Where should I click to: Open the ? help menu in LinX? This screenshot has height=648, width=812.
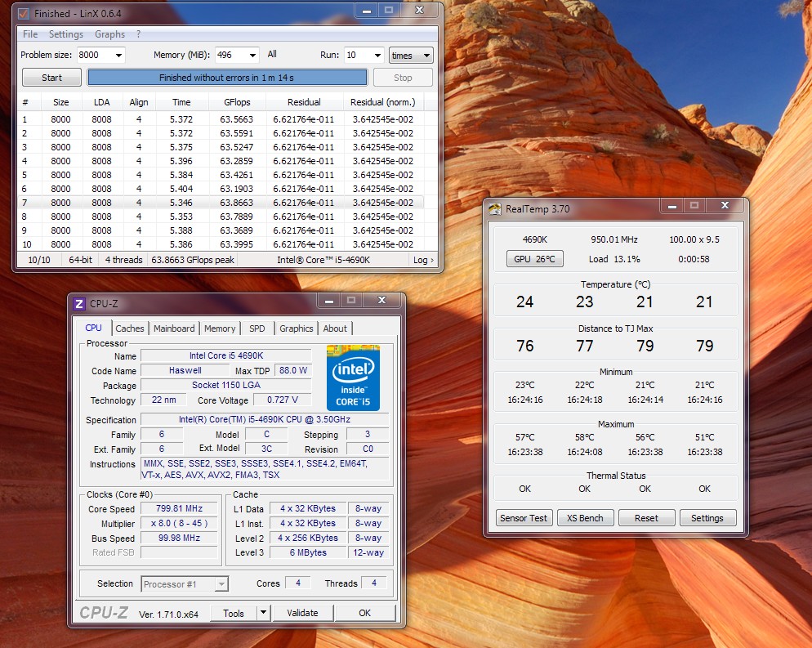[138, 34]
